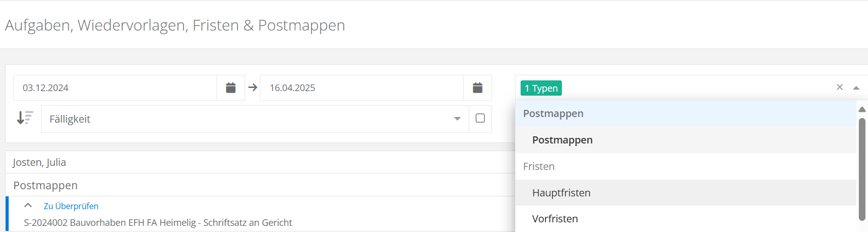Select Hauptfristen in the dropdown list
The image size is (868, 232).
[561, 193]
